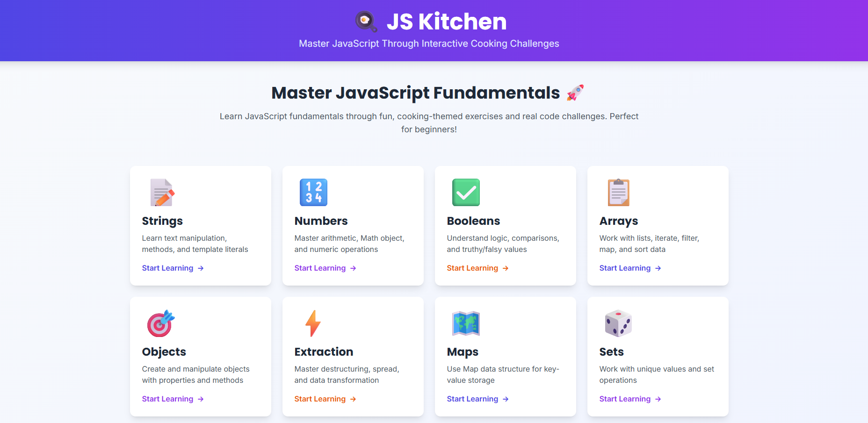Click the JS Kitchen site title
This screenshot has width=868, height=423.
pos(447,22)
